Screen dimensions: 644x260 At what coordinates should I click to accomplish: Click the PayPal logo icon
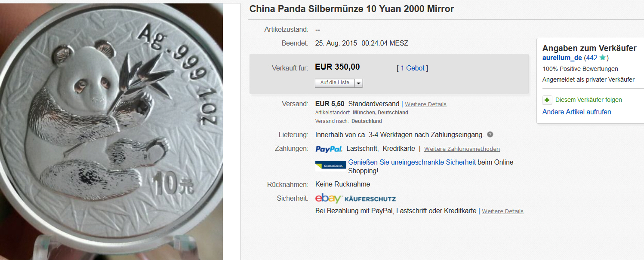coord(329,149)
